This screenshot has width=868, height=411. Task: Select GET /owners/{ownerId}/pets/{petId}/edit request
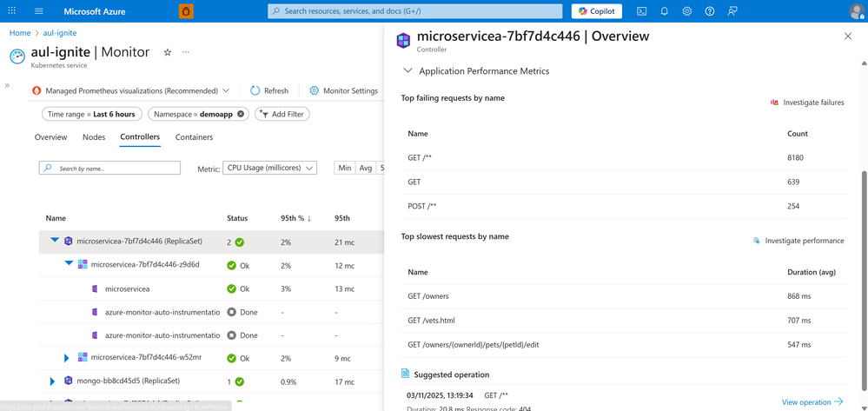point(625,345)
